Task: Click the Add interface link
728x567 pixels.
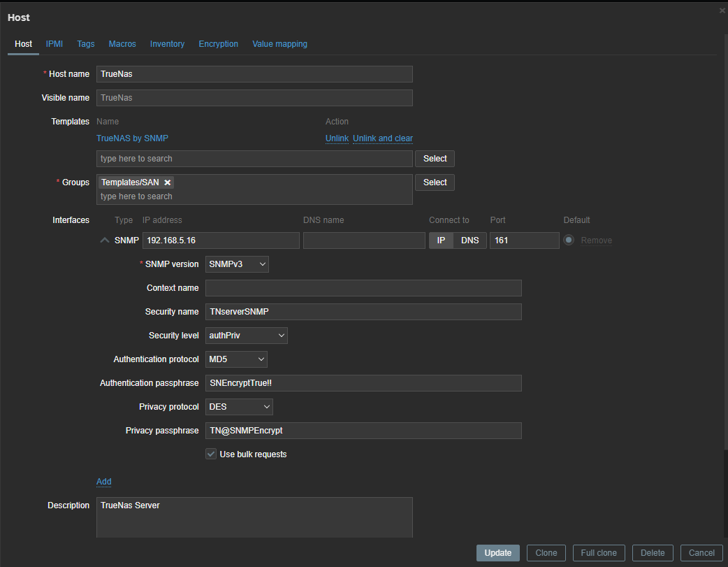Action: (103, 482)
